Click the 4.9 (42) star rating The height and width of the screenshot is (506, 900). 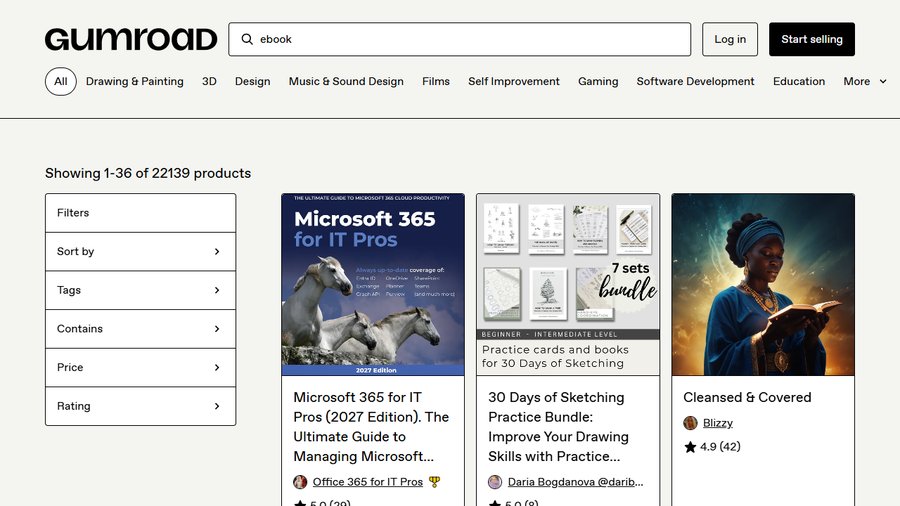point(712,446)
